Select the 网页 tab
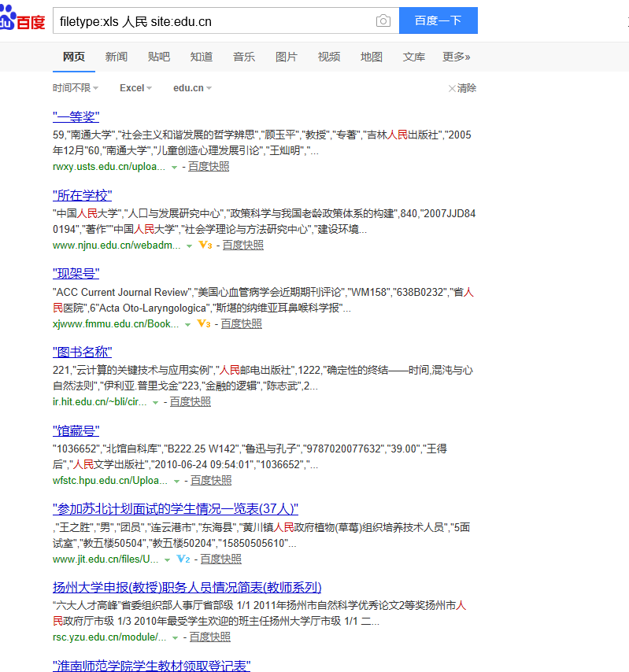 [74, 57]
